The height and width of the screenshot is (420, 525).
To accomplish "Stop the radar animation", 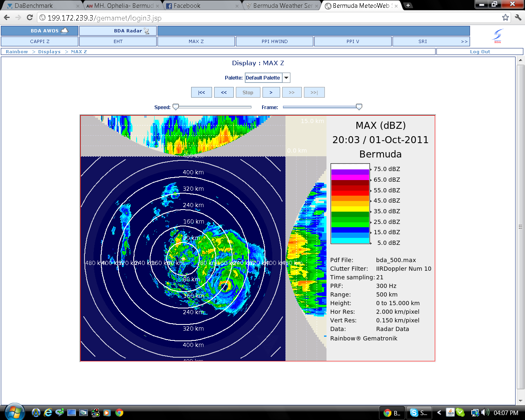I will point(248,93).
